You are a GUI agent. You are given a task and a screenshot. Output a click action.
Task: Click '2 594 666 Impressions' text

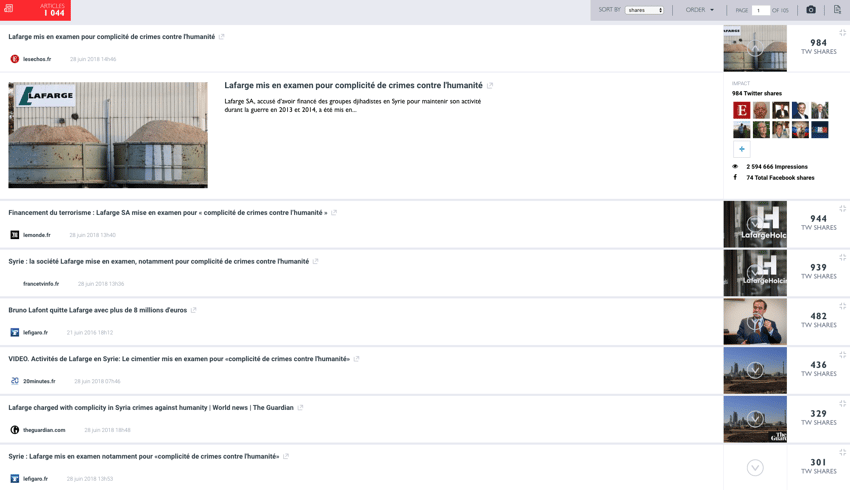pos(777,167)
